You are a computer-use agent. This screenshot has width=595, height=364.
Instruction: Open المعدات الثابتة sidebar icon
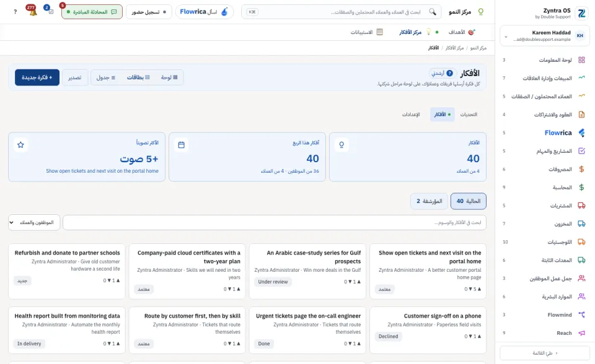(x=581, y=260)
